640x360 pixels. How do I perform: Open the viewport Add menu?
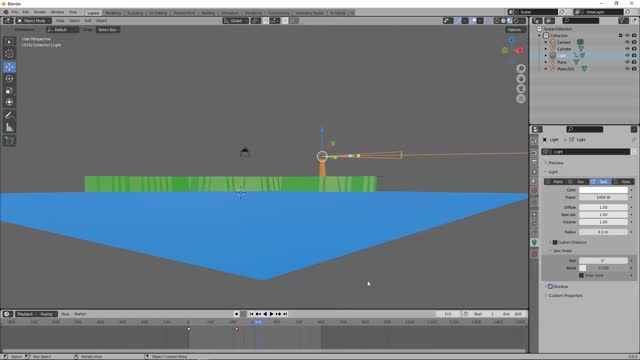click(x=87, y=20)
